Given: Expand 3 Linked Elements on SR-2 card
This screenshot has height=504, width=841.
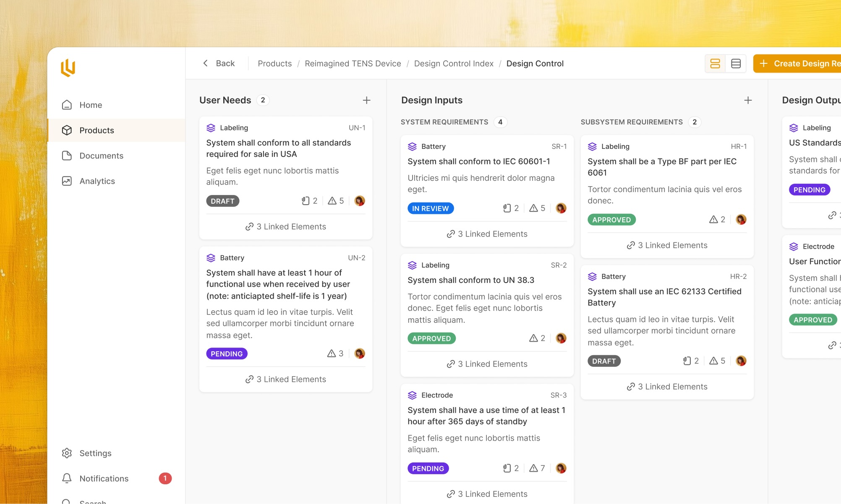Looking at the screenshot, I should [x=487, y=364].
